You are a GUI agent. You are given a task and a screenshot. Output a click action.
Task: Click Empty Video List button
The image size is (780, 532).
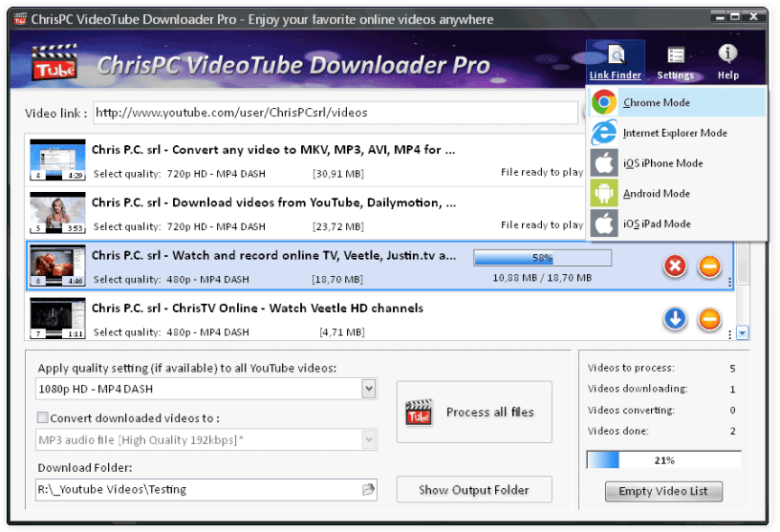(663, 491)
